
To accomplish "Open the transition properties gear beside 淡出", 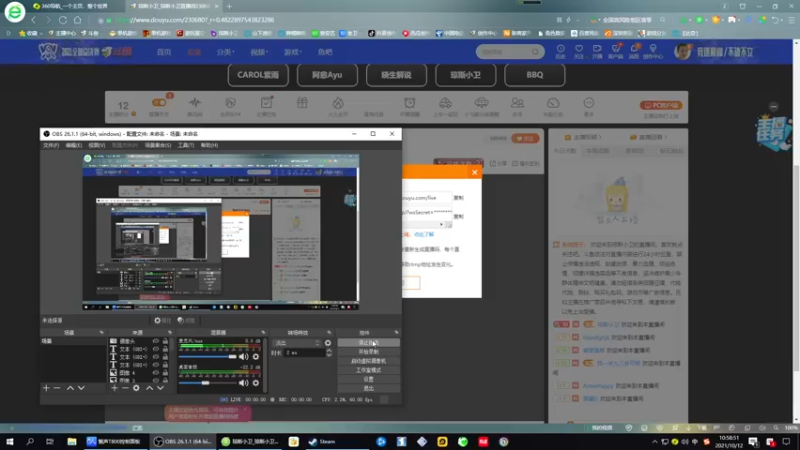I will (x=328, y=343).
